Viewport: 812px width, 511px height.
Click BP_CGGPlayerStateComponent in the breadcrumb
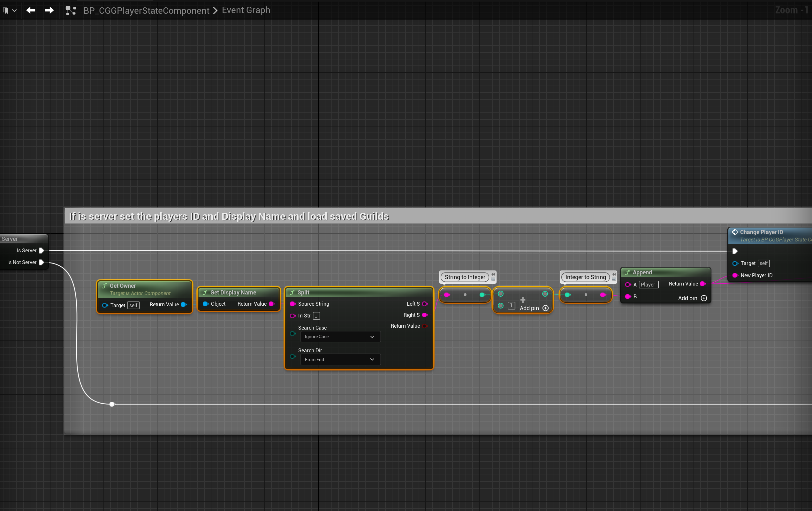pyautogui.click(x=146, y=11)
